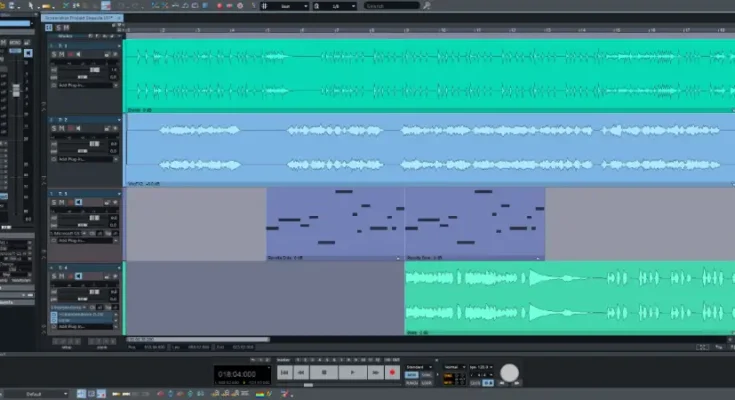Click the Go to Start transport button
Screen dimensions: 735x400
point(284,372)
